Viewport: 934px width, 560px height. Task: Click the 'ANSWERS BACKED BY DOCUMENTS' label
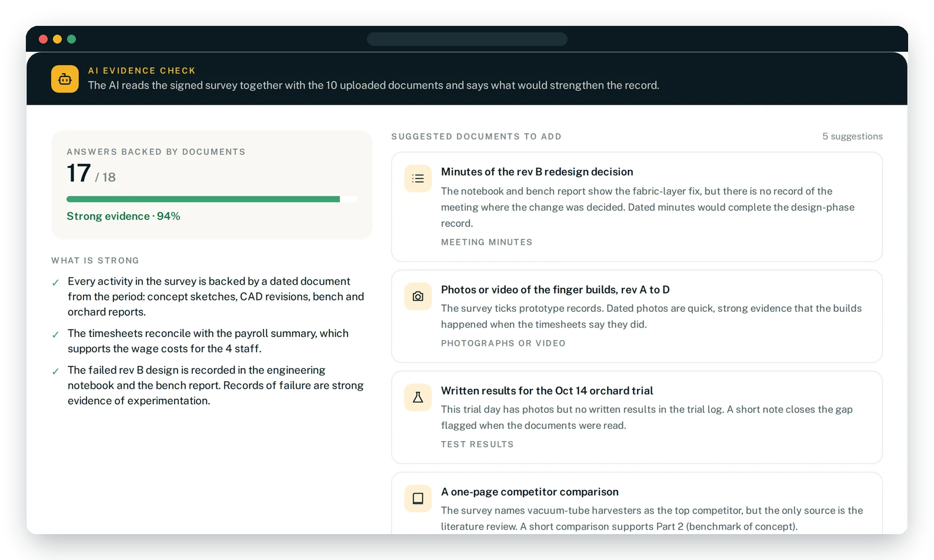[x=156, y=152]
